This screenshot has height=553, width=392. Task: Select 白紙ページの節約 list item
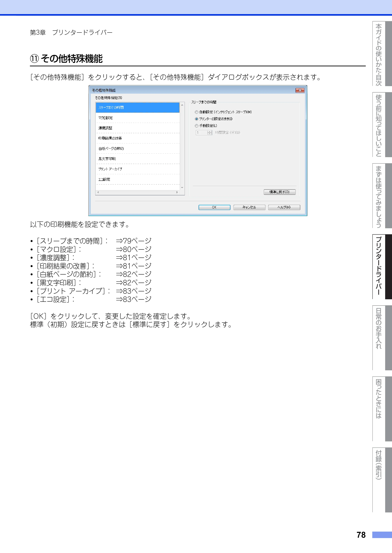point(138,149)
